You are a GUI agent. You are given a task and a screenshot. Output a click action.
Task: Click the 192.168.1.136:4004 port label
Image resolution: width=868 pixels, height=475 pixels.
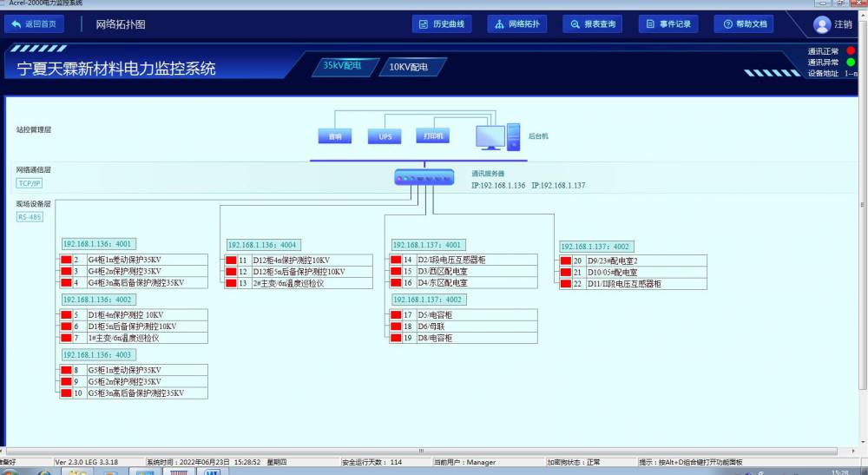(x=263, y=245)
